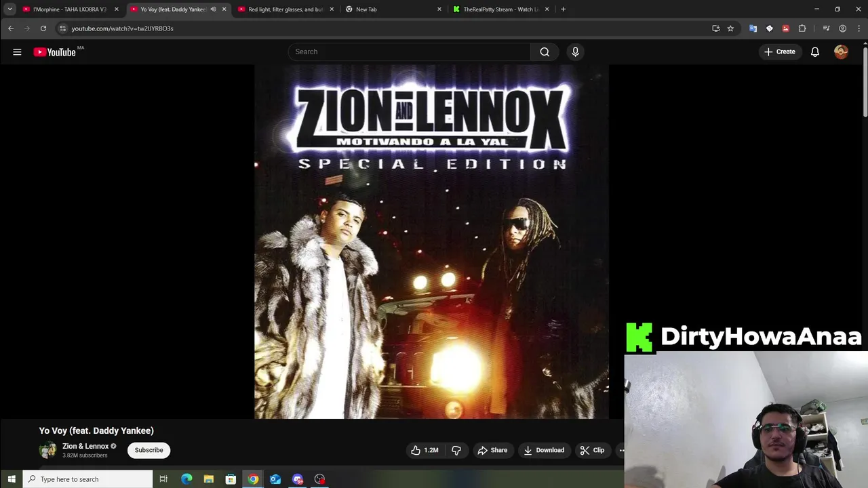Open the media controls icon
Screen dimensions: 868x488
click(826, 28)
